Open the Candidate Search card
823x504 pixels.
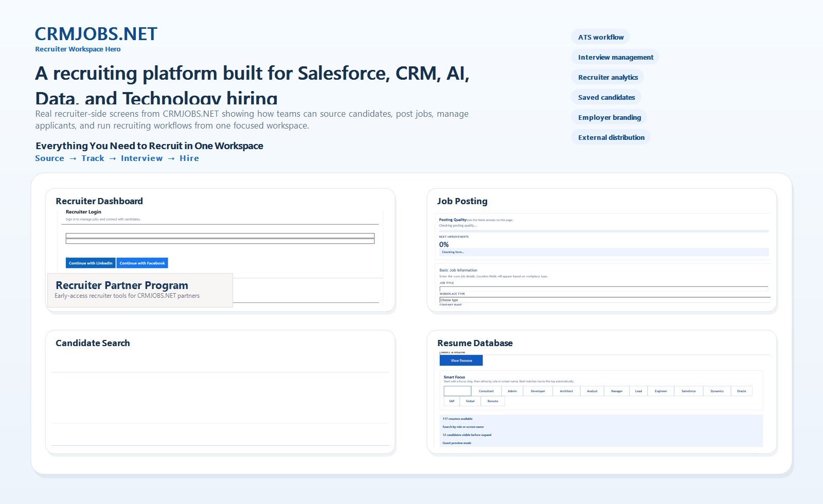click(x=220, y=392)
